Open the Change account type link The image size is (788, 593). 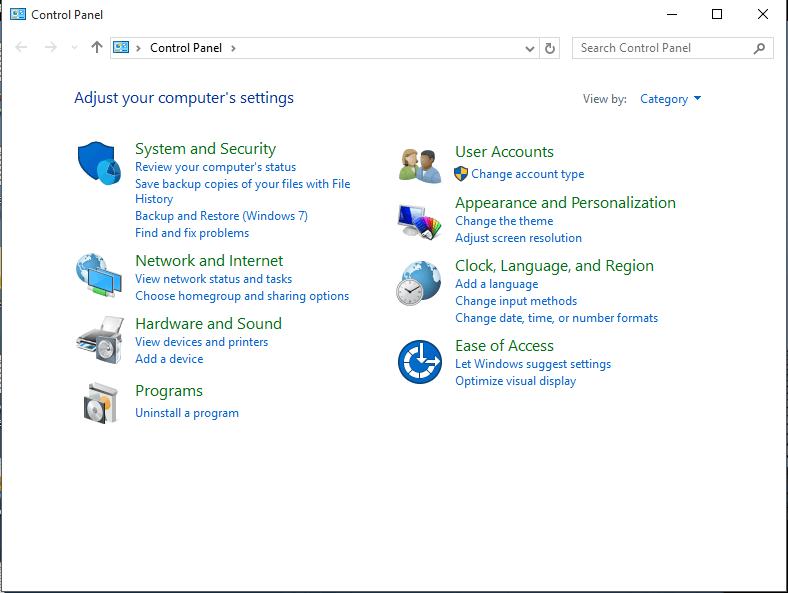click(x=527, y=174)
